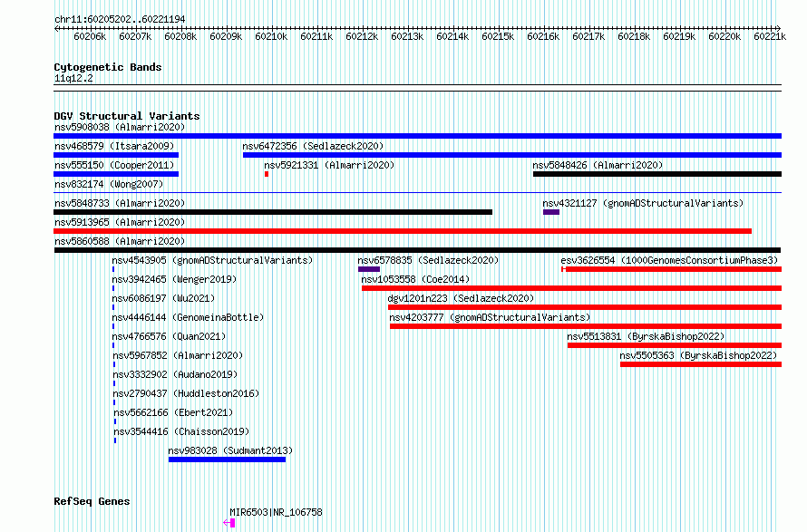Click the 60216k ruler position label
The height and width of the screenshot is (532, 807).
tap(543, 36)
